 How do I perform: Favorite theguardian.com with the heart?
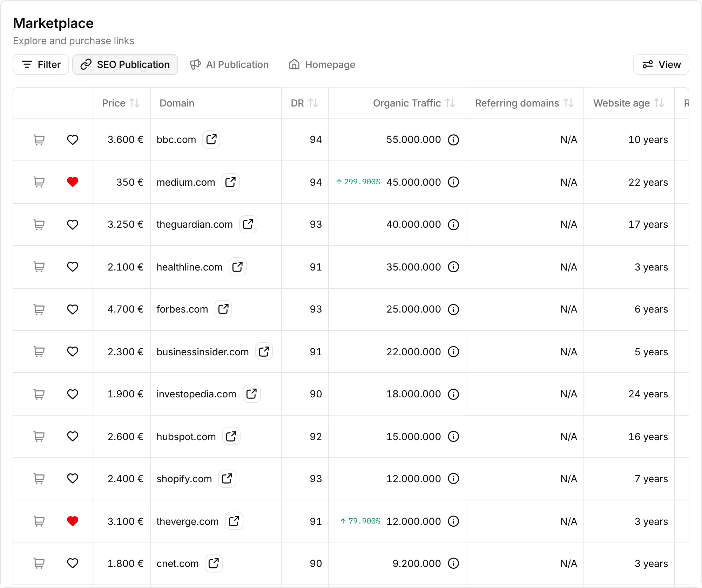[73, 225]
